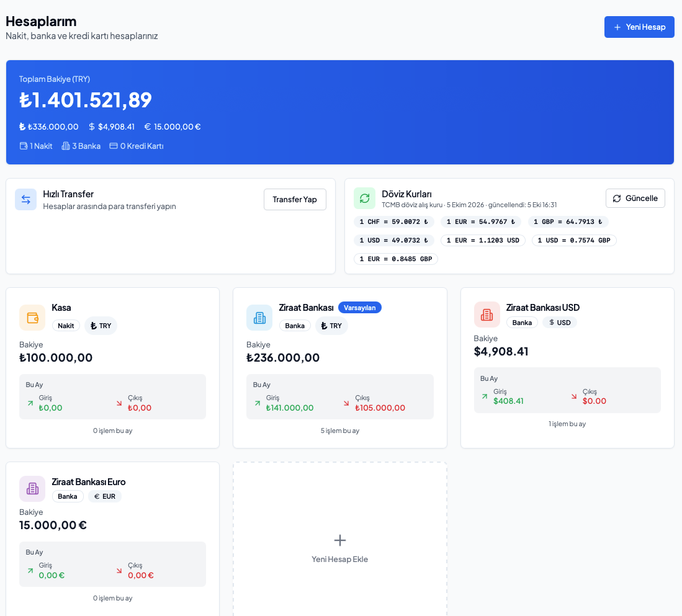Click the 1 USD = 49.0732 rate chip
The image size is (682, 616).
[393, 241]
